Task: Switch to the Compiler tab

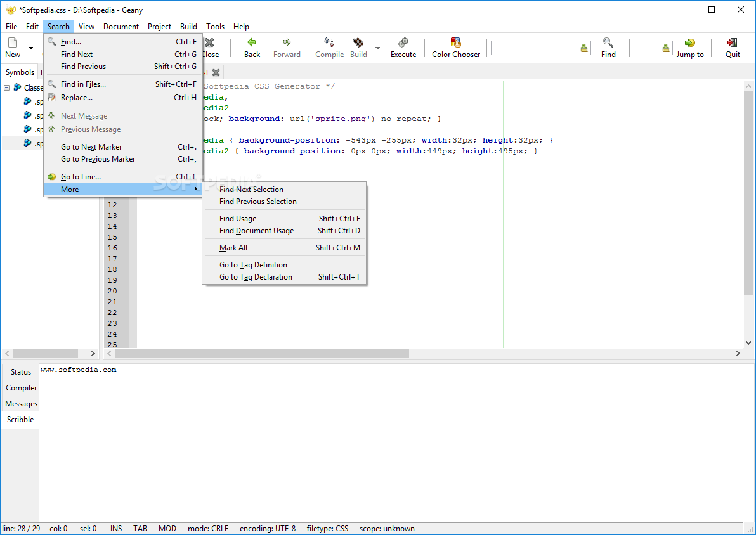Action: tap(21, 388)
